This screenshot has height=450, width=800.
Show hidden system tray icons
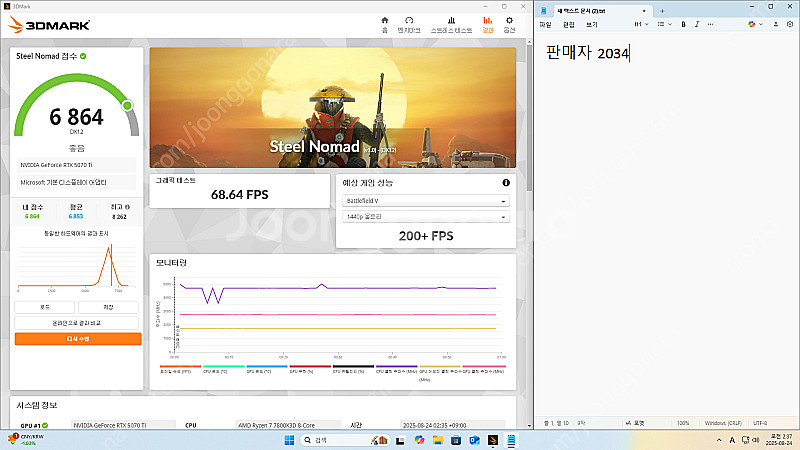(719, 440)
